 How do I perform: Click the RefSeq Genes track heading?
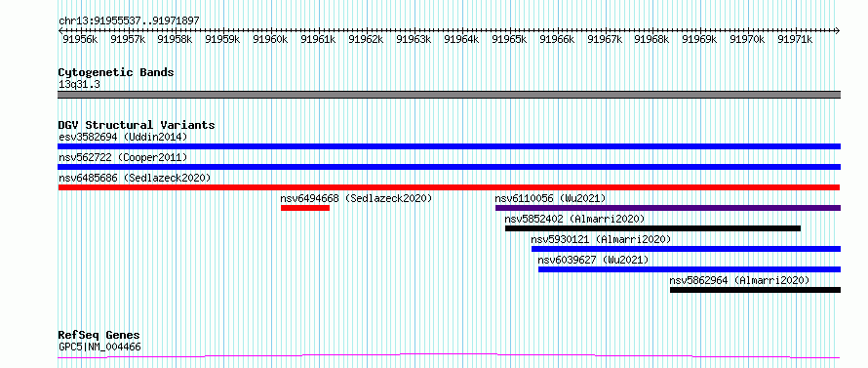pos(99,336)
